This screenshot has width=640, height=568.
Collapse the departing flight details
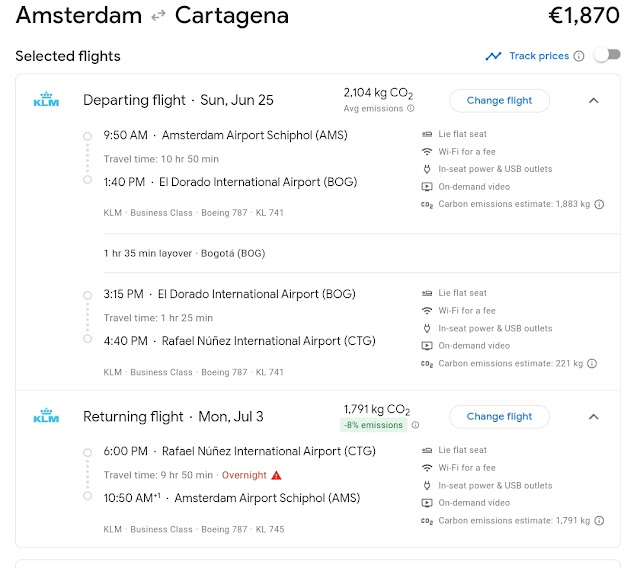pos(594,100)
